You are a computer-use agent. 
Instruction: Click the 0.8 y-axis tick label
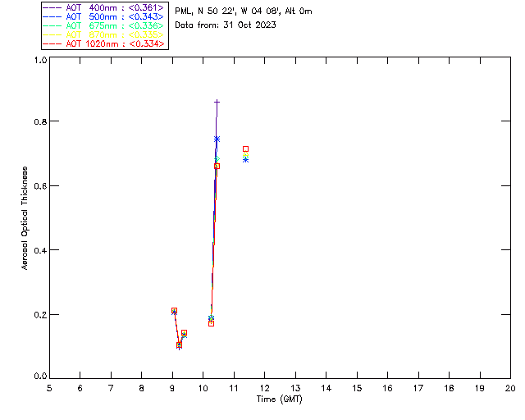coord(40,121)
